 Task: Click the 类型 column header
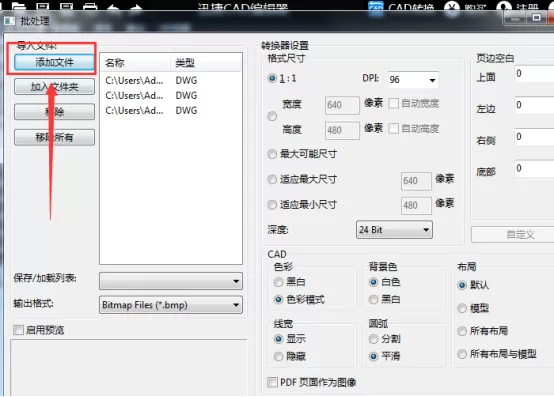[x=206, y=63]
